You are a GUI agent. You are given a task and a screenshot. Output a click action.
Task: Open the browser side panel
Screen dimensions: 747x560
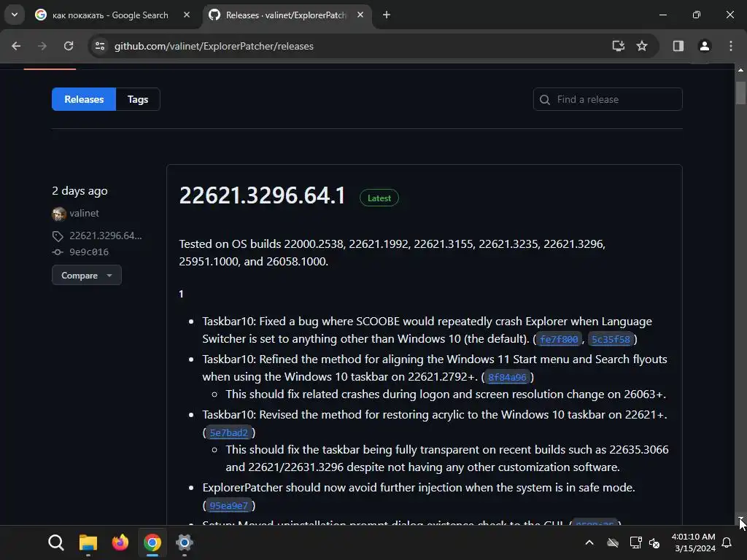click(678, 46)
